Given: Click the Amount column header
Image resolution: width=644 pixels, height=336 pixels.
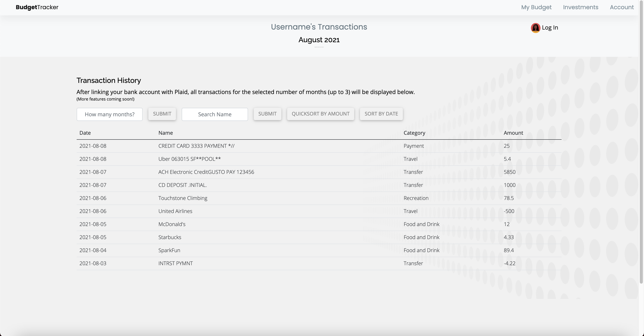Looking at the screenshot, I should pyautogui.click(x=513, y=133).
